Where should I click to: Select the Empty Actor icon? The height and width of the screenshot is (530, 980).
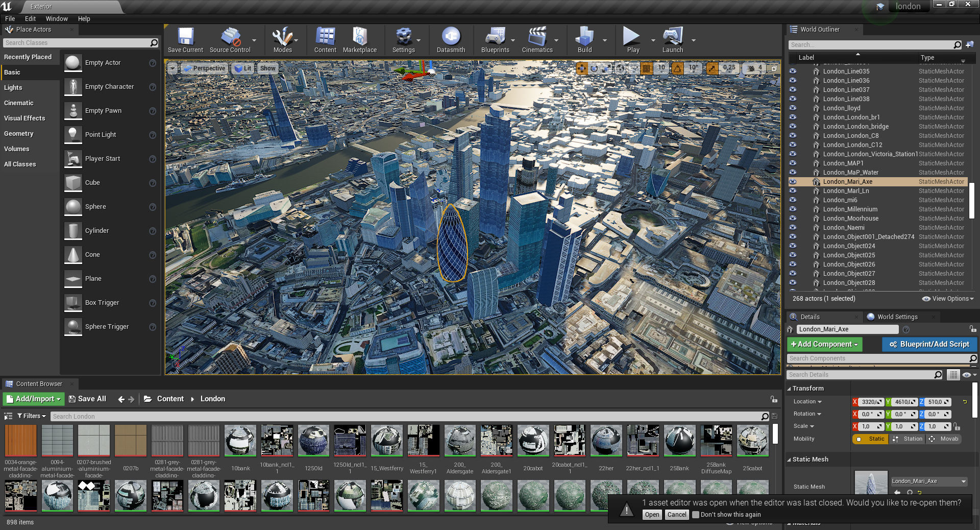[73, 63]
